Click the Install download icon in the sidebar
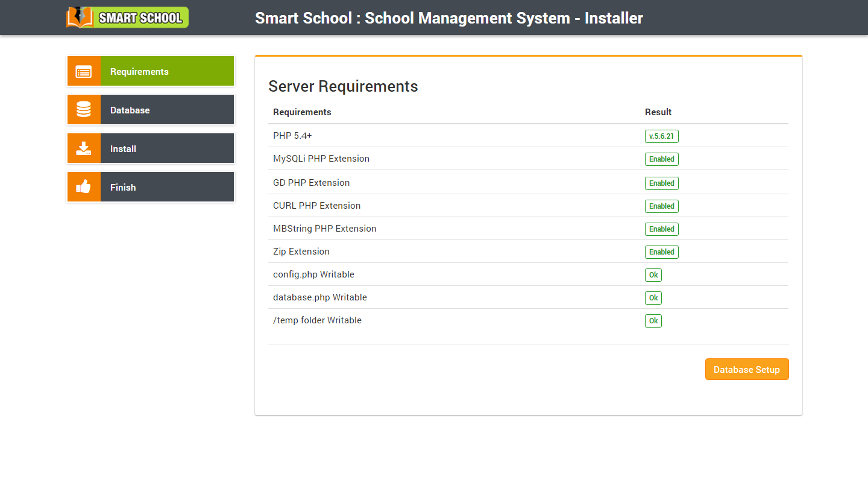 [x=84, y=148]
